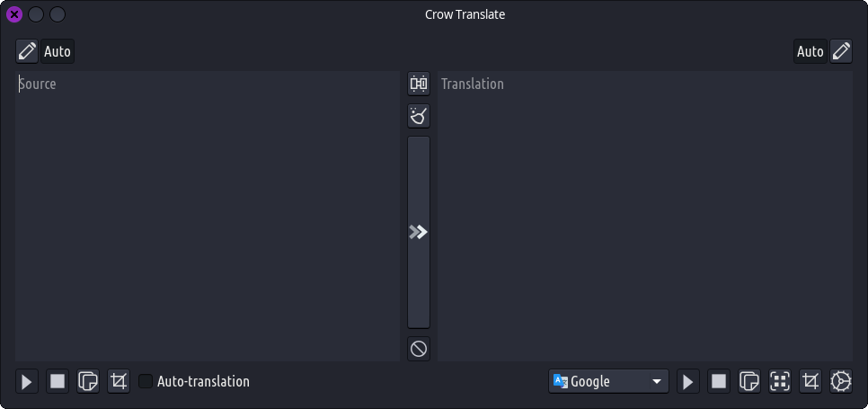868x409 pixels.
Task: Enable the Auto-translation checkbox
Action: [146, 381]
